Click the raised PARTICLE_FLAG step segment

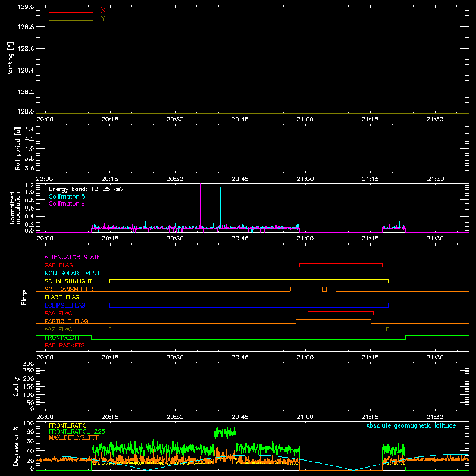(x=333, y=320)
